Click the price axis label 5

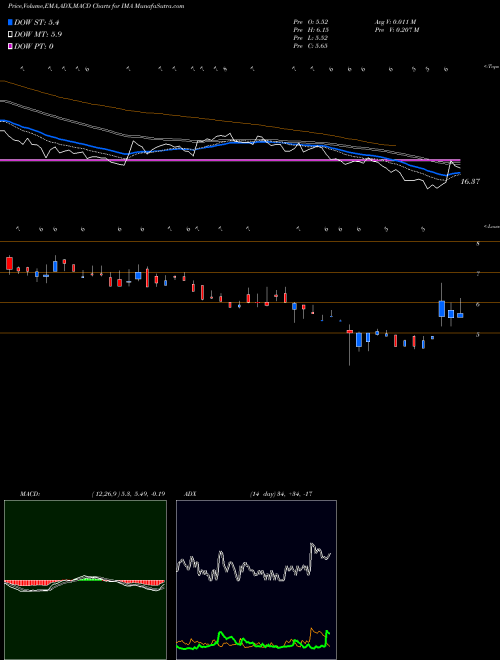(x=478, y=335)
